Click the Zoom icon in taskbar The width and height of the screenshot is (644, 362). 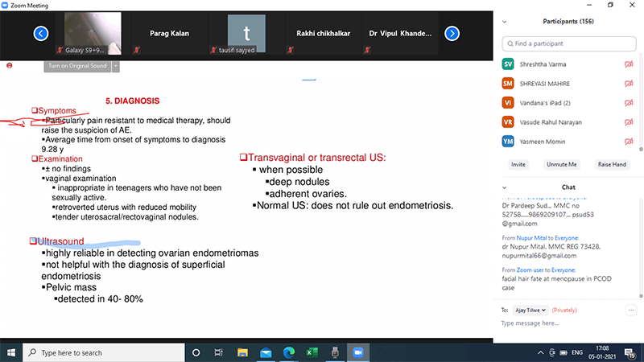click(x=357, y=352)
